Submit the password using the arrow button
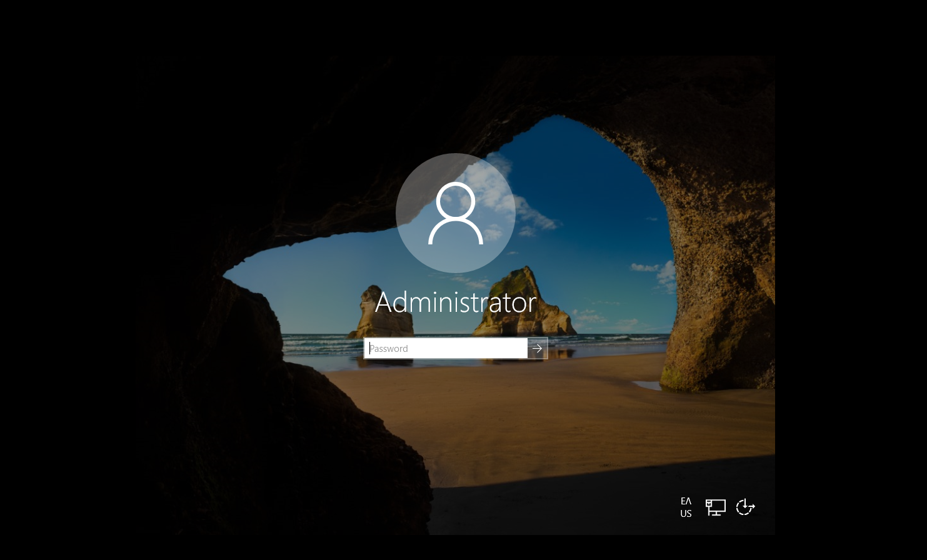 (x=538, y=349)
